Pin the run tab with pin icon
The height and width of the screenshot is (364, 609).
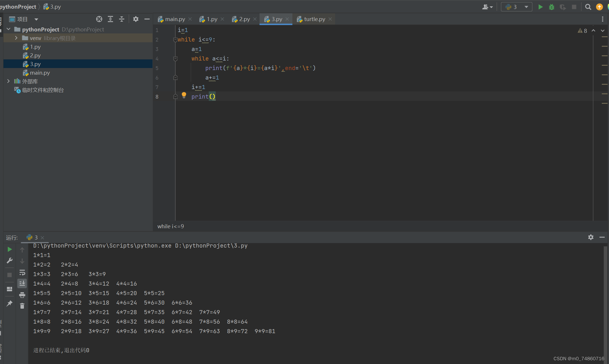coord(10,303)
